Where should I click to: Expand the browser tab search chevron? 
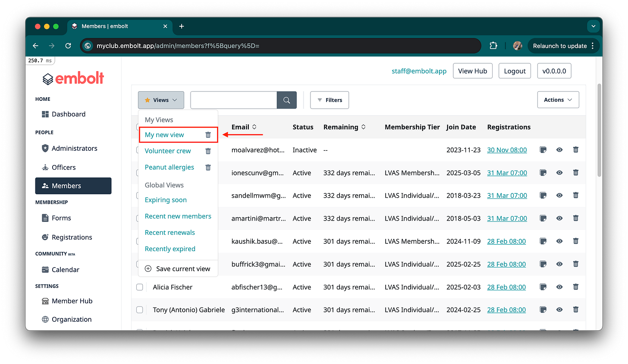click(x=593, y=26)
